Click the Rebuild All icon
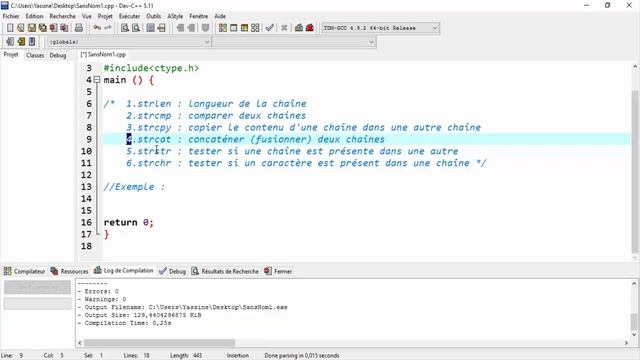Screen dimensions: 640x360 (255, 28)
